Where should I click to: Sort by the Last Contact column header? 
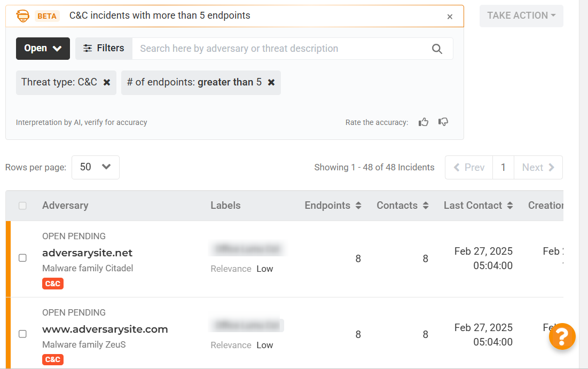478,206
